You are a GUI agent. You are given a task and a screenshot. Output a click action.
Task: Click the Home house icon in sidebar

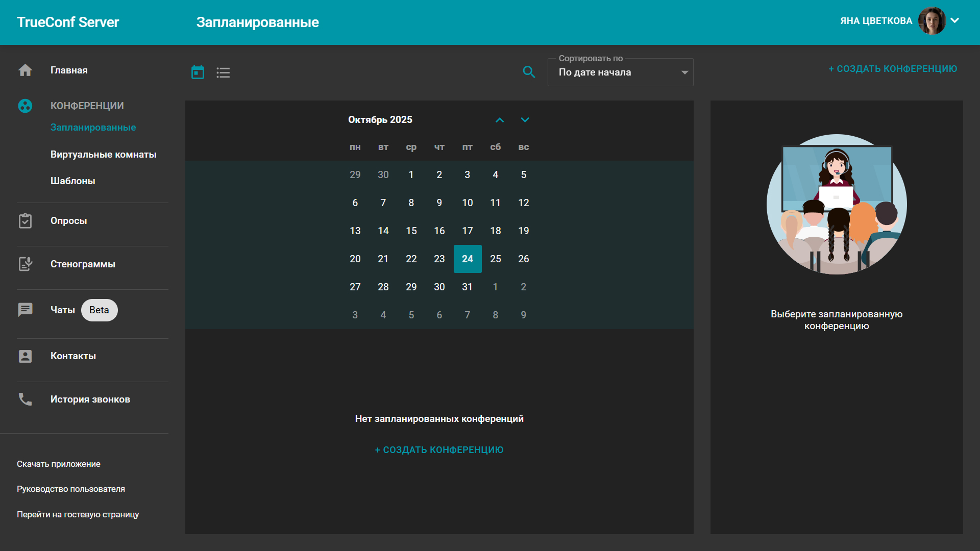[x=25, y=70]
